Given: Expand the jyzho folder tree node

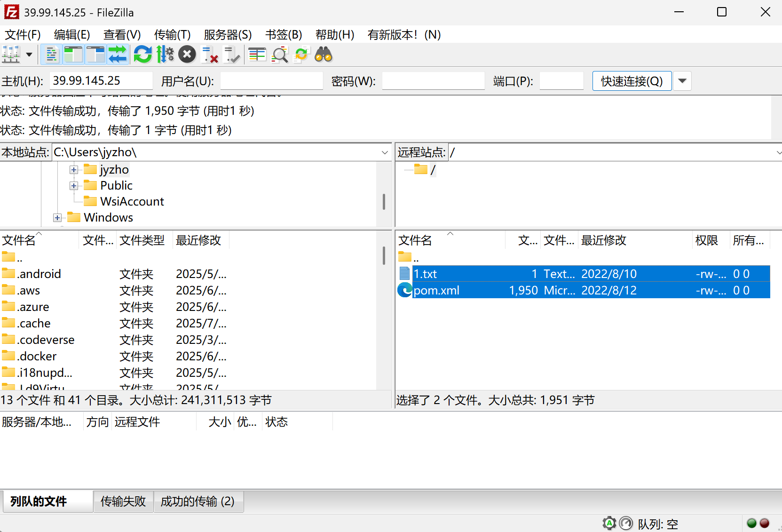Looking at the screenshot, I should pyautogui.click(x=74, y=170).
